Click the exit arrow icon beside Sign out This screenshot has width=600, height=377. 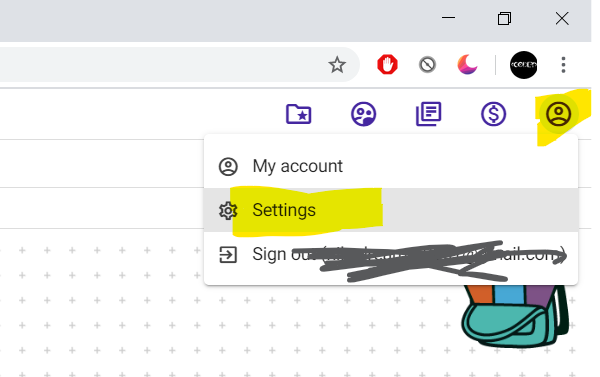click(228, 255)
